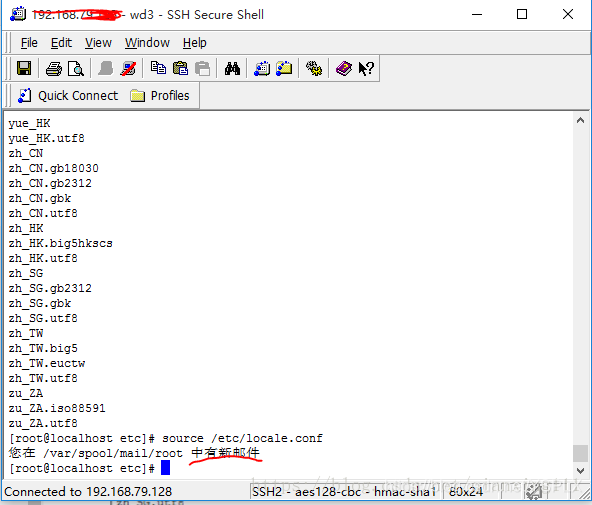Image resolution: width=592 pixels, height=505 pixels.
Task: Click the Disconnect toolbar icon
Action: click(128, 68)
